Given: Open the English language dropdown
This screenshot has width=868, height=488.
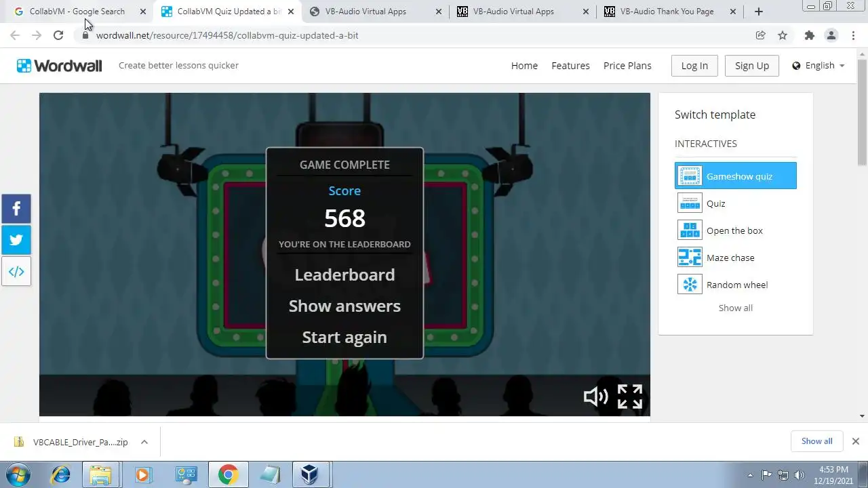Looking at the screenshot, I should coord(818,66).
